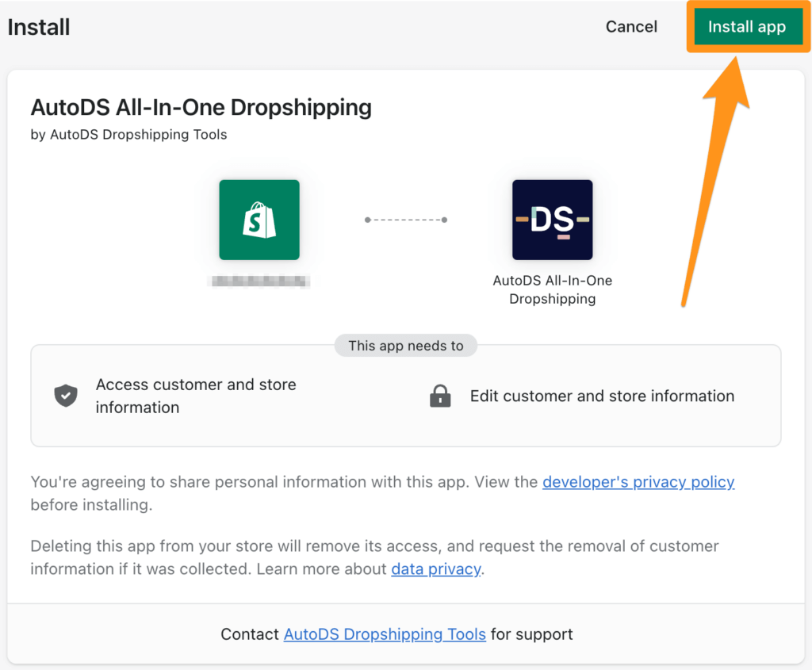This screenshot has width=812, height=670.
Task: Click the padlock icon beside edit permission
Action: 440,396
